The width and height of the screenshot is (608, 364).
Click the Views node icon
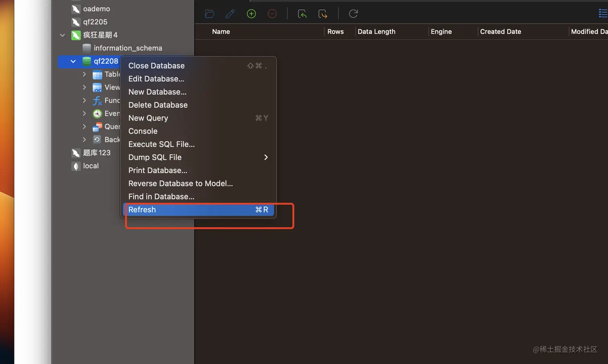pyautogui.click(x=97, y=87)
